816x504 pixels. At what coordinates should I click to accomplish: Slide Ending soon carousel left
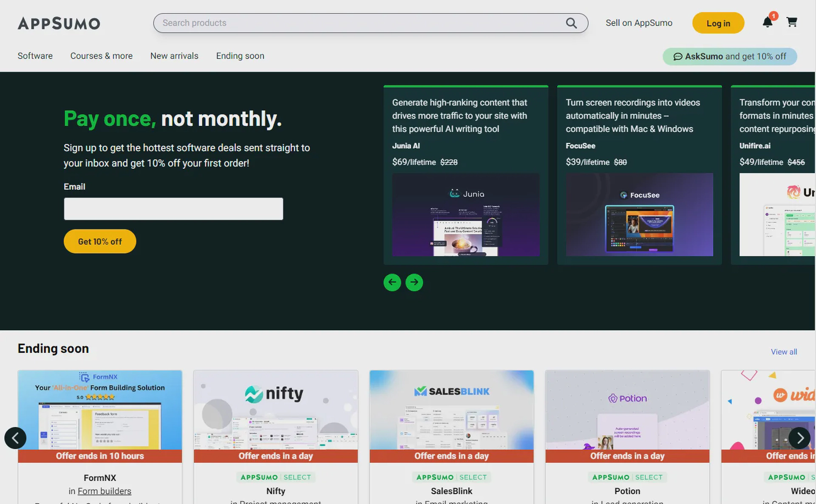(15, 438)
